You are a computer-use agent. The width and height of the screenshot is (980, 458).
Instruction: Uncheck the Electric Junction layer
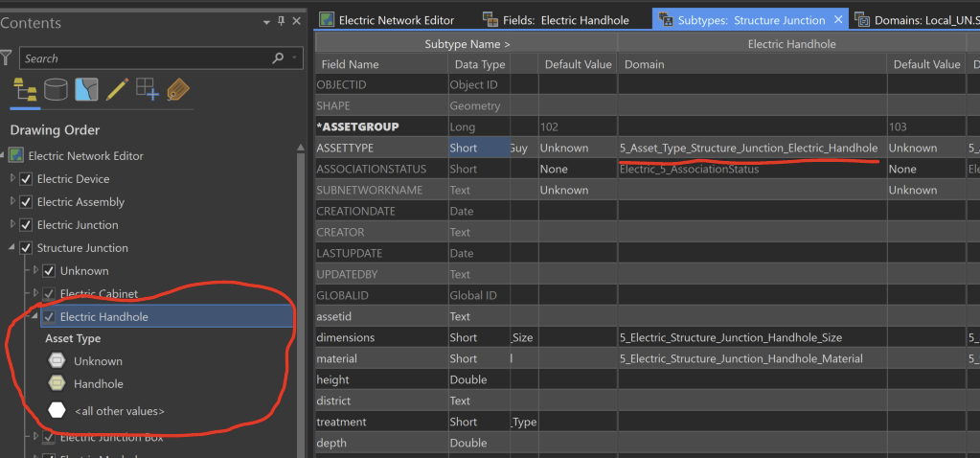coord(26,225)
